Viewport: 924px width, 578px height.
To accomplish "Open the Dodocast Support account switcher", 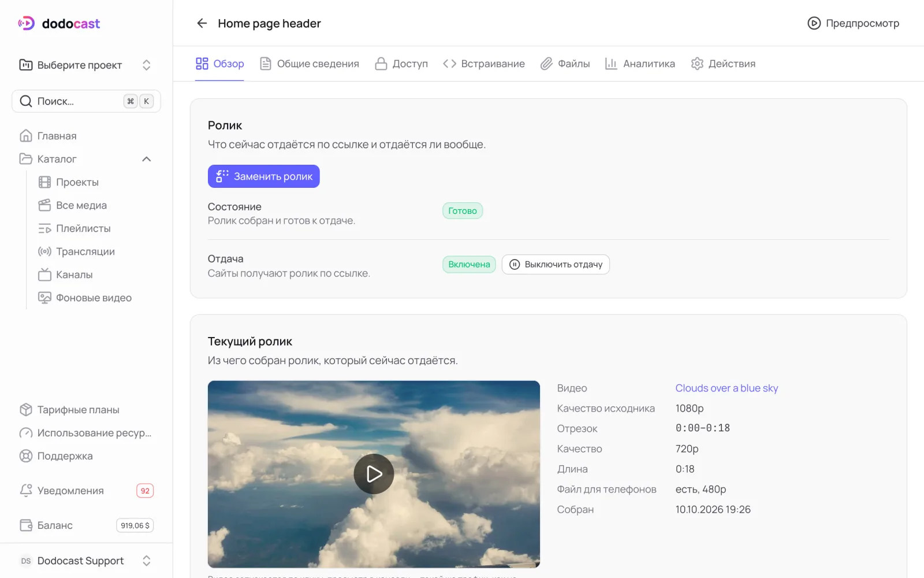I will click(x=86, y=561).
